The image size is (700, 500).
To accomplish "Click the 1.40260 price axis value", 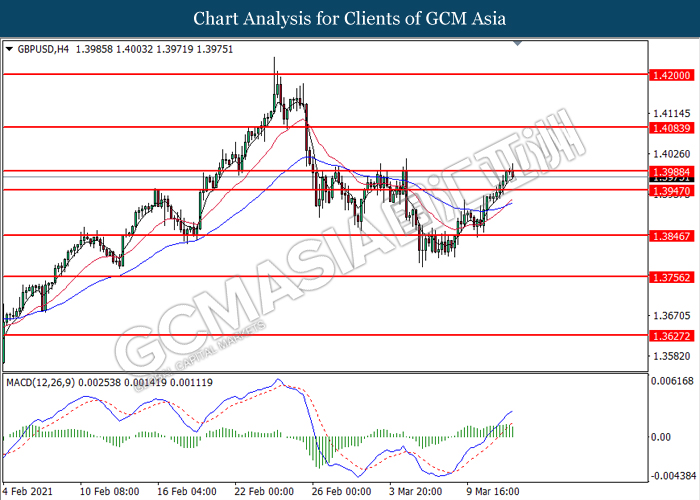I will coord(671,154).
